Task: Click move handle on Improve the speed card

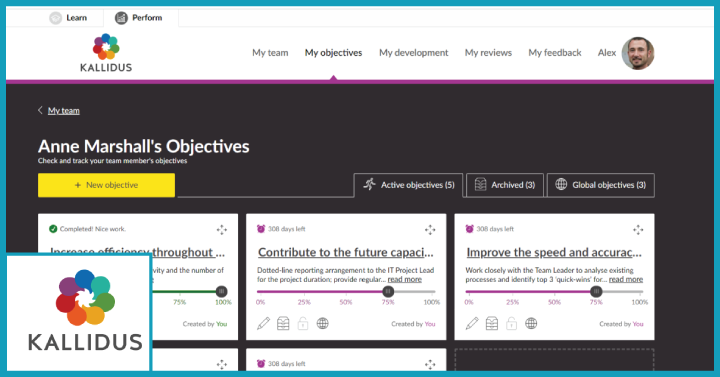Action: (x=638, y=230)
